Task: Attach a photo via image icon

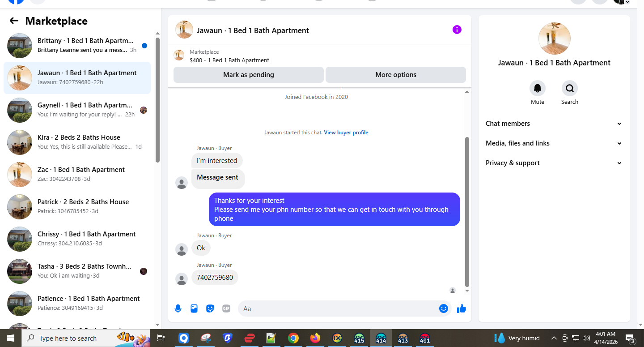Action: tap(194, 308)
